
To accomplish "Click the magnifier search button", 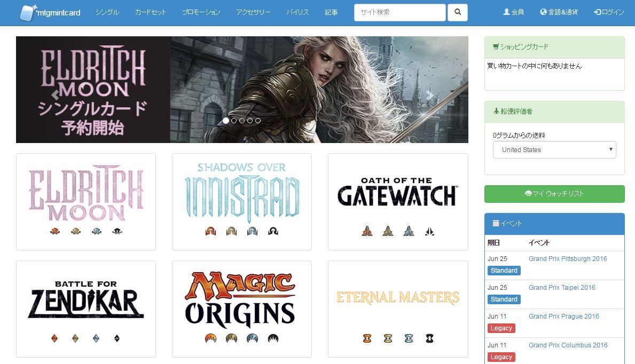I will [458, 12].
